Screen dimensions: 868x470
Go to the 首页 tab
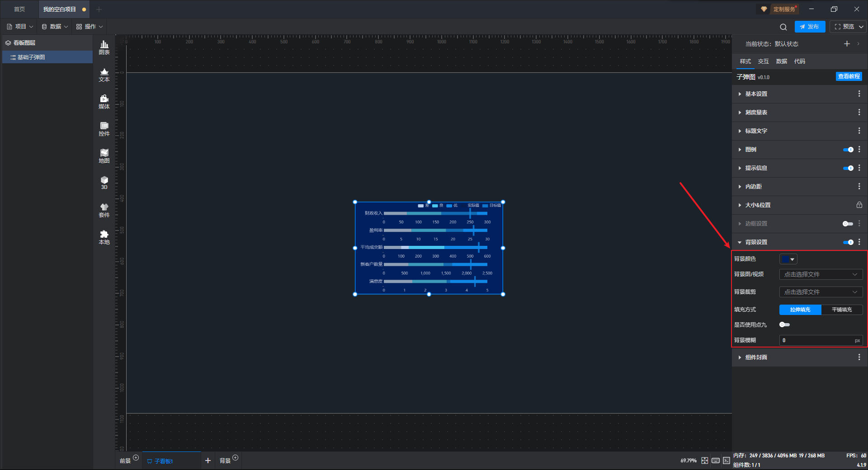point(19,9)
